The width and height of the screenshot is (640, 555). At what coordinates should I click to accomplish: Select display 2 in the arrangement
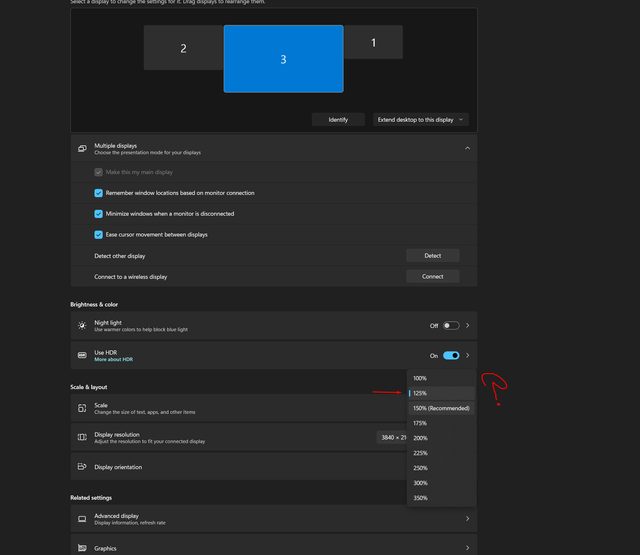(183, 48)
